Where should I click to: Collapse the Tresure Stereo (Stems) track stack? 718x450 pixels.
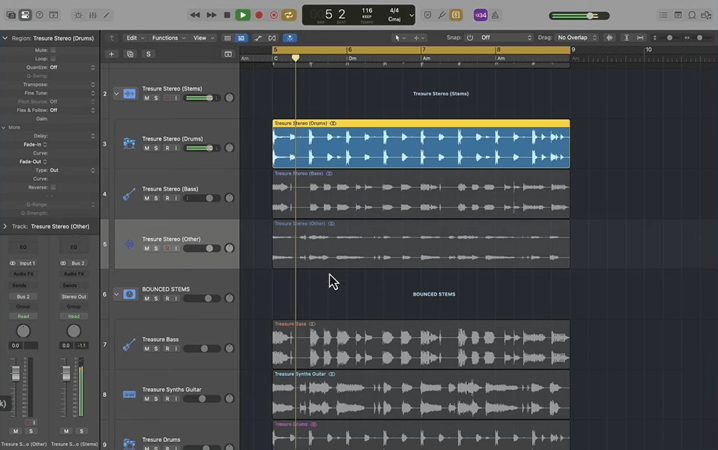click(x=116, y=93)
